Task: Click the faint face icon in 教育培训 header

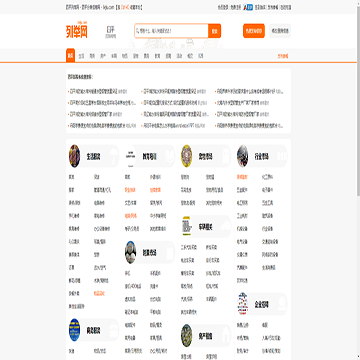Action: tap(169, 156)
